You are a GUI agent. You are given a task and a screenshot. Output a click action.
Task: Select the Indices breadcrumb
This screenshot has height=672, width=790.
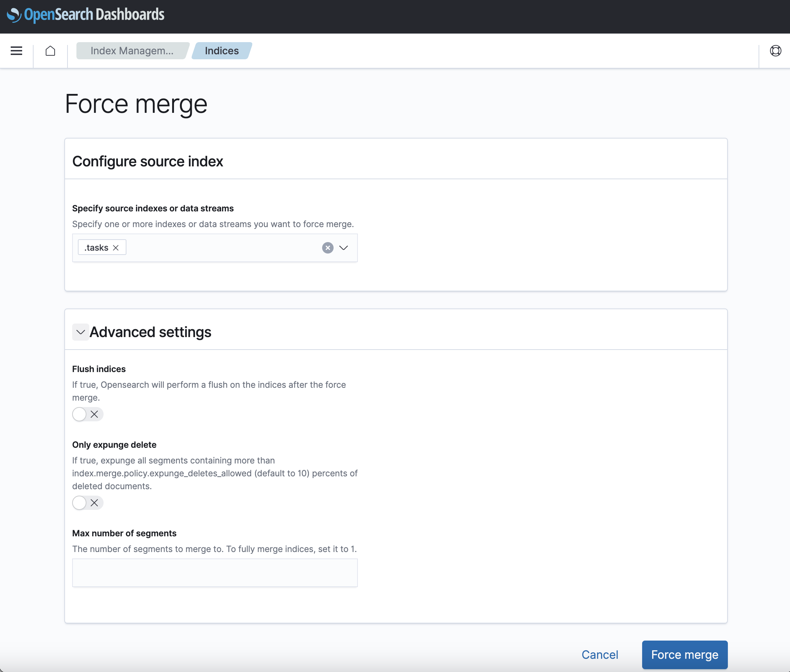point(221,51)
